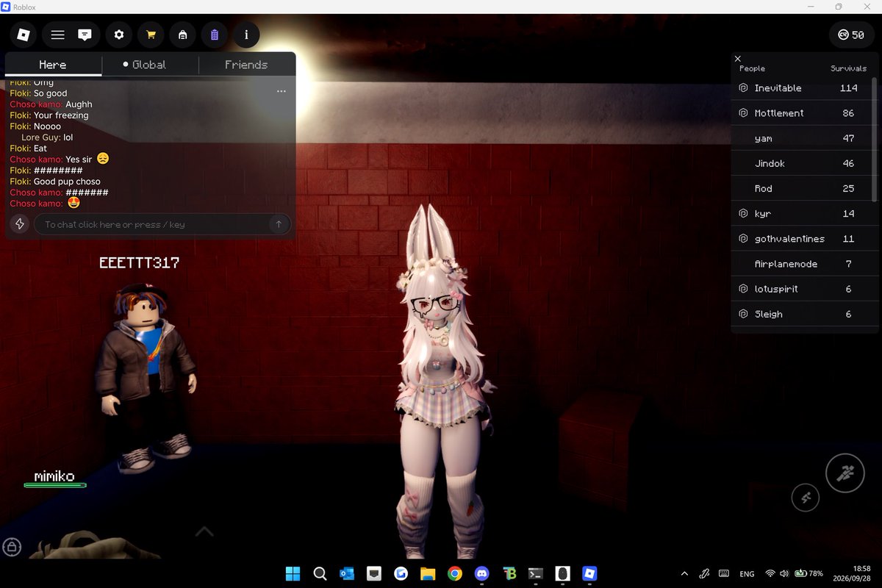Viewport: 882px width, 588px height.
Task: Show hidden system tray icons
Action: pos(685,573)
